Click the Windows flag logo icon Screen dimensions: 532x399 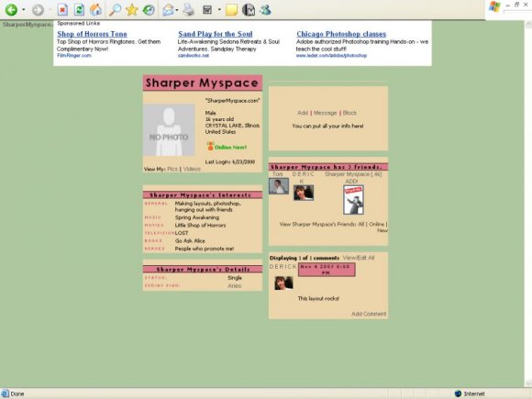point(494,6)
